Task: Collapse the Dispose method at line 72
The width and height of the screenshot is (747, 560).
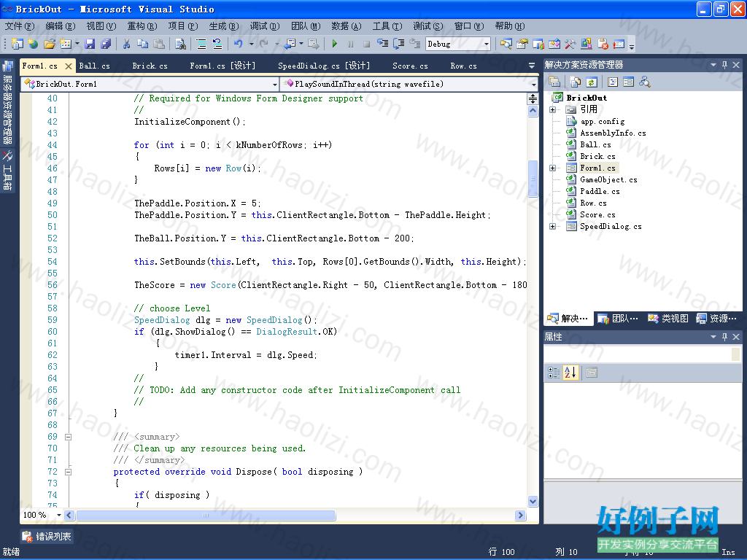Action: pos(68,472)
